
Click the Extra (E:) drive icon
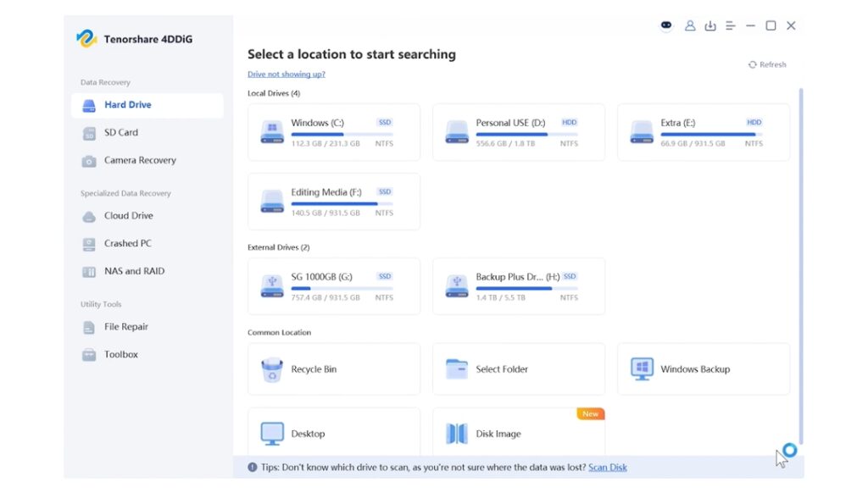[642, 132]
